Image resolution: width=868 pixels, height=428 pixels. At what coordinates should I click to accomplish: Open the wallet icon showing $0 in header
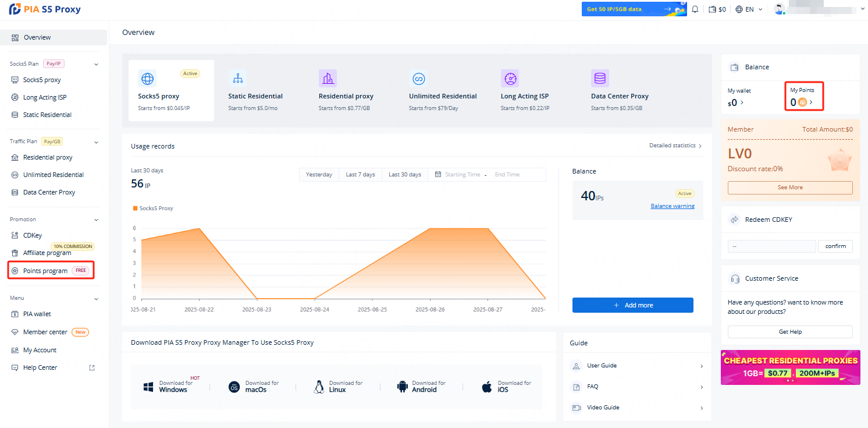717,9
